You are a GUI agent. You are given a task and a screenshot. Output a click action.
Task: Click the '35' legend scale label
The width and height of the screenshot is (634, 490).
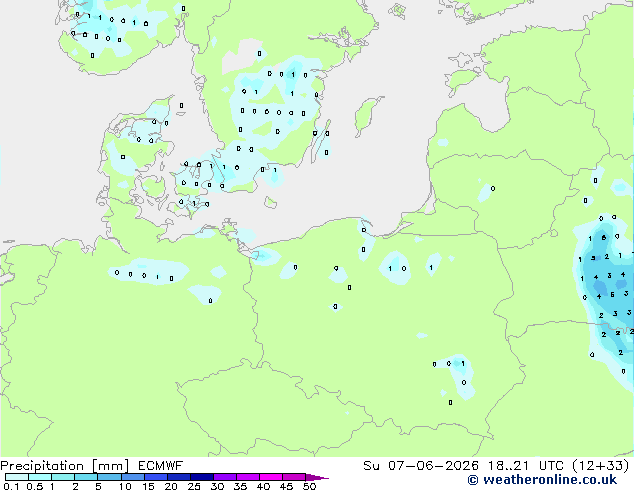click(x=241, y=486)
